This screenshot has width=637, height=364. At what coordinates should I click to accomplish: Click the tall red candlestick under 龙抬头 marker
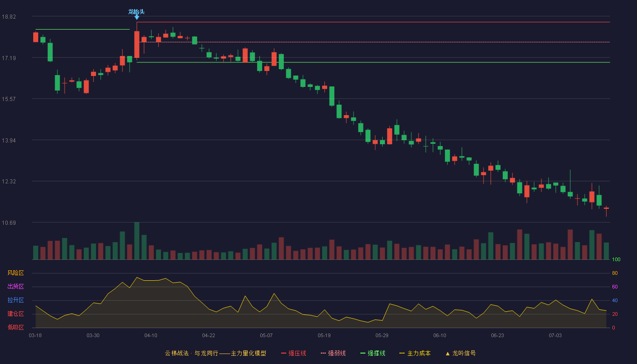[x=136, y=44]
